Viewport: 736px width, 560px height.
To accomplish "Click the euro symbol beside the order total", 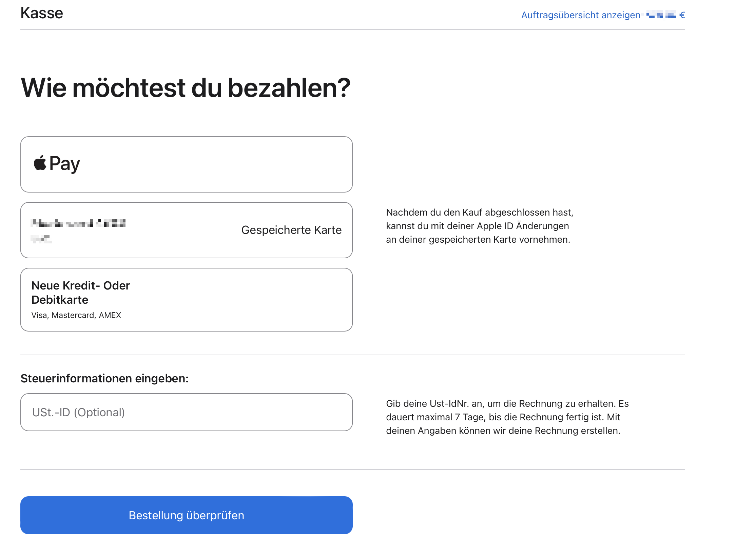I will point(682,15).
